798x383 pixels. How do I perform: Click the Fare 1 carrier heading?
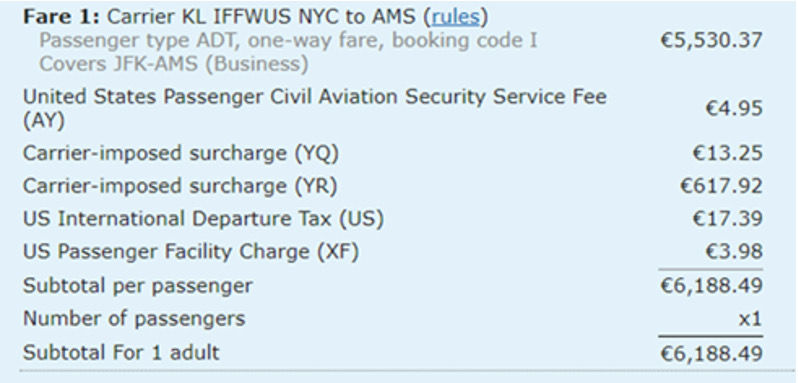coord(255,17)
